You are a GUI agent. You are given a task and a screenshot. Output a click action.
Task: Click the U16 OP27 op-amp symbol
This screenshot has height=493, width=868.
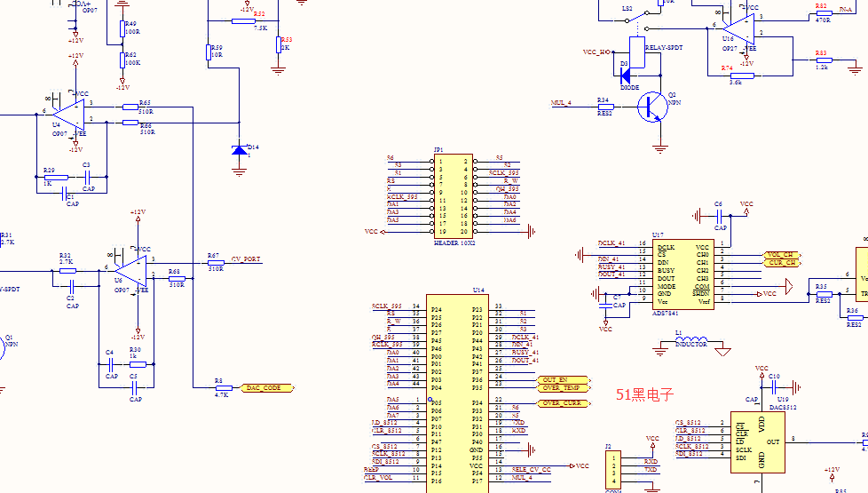(x=739, y=28)
